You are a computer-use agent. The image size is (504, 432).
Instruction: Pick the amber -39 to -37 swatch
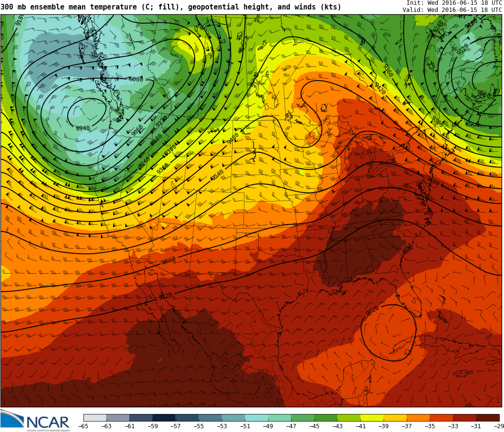tap(396, 417)
